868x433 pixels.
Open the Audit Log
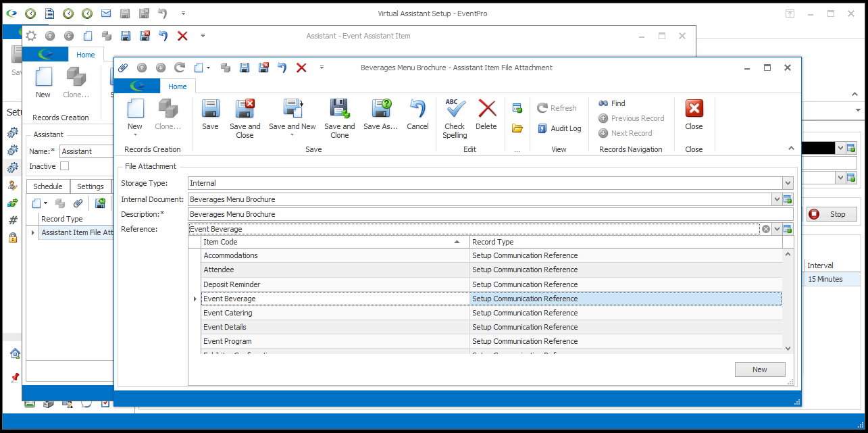(x=559, y=128)
